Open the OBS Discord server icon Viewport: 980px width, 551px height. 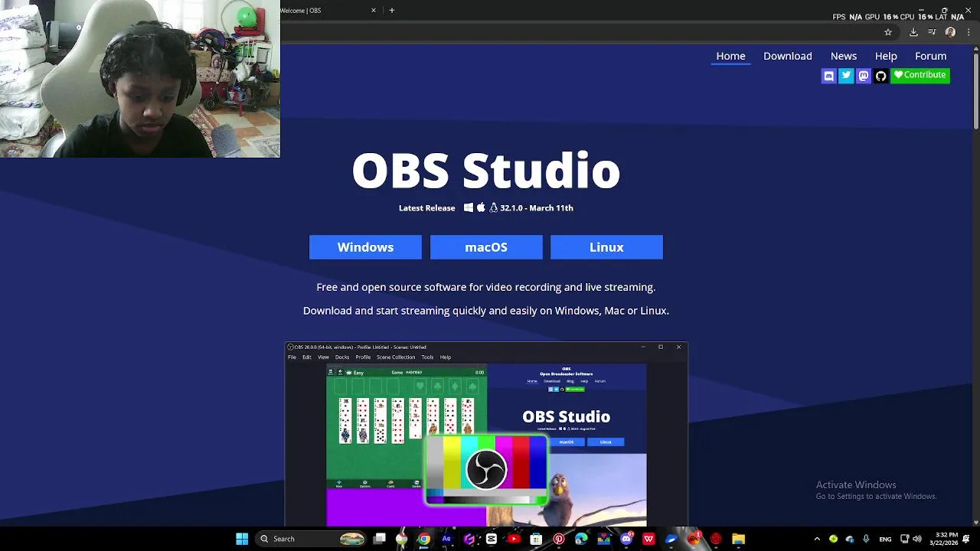(x=828, y=75)
